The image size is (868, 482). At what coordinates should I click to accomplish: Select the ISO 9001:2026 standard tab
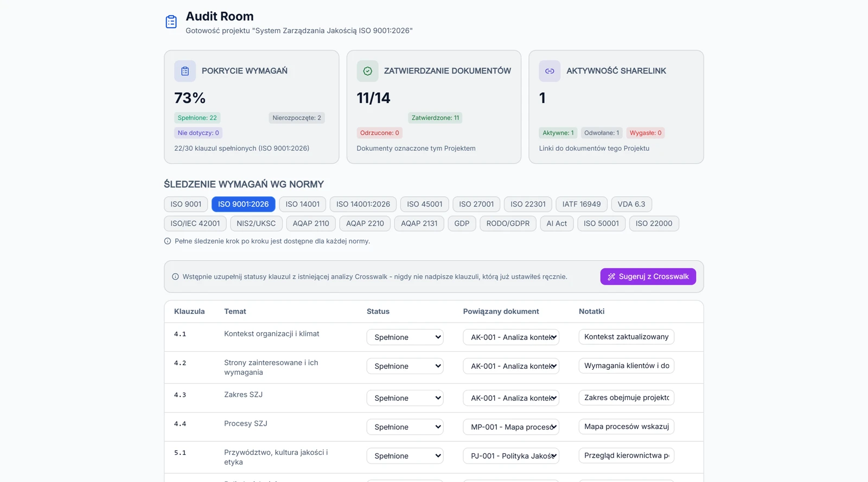point(244,204)
